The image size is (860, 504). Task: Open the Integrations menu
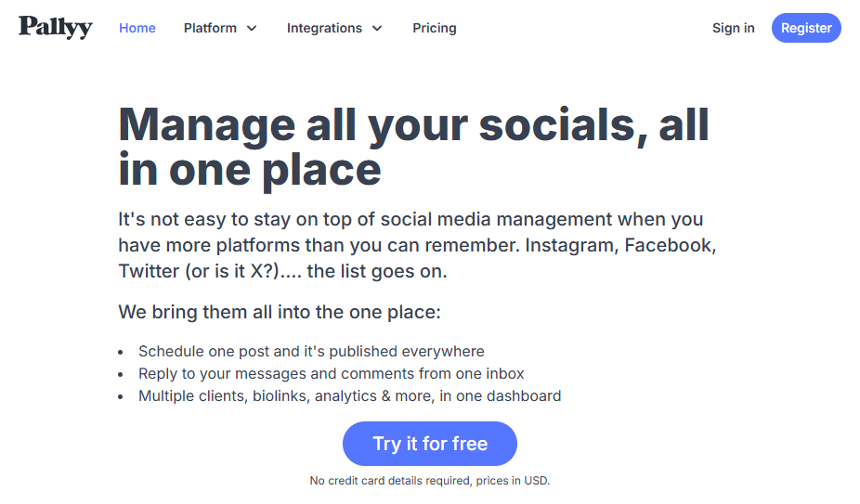[x=334, y=28]
